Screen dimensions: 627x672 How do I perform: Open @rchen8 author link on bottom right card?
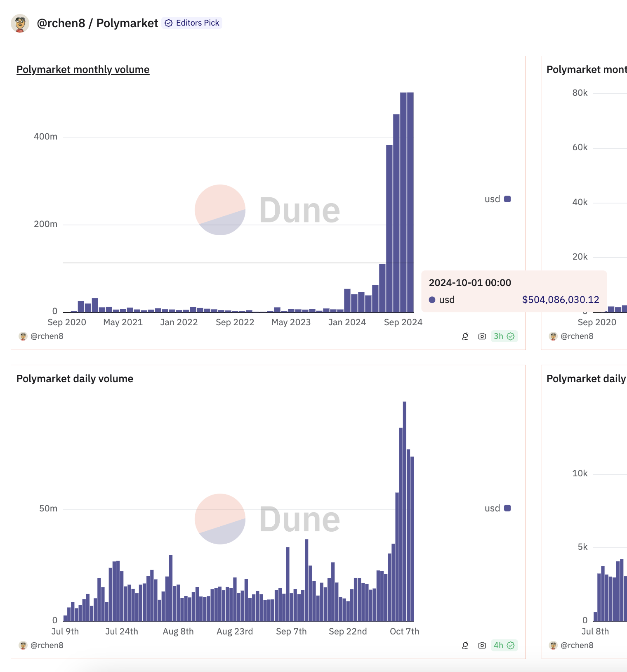577,645
